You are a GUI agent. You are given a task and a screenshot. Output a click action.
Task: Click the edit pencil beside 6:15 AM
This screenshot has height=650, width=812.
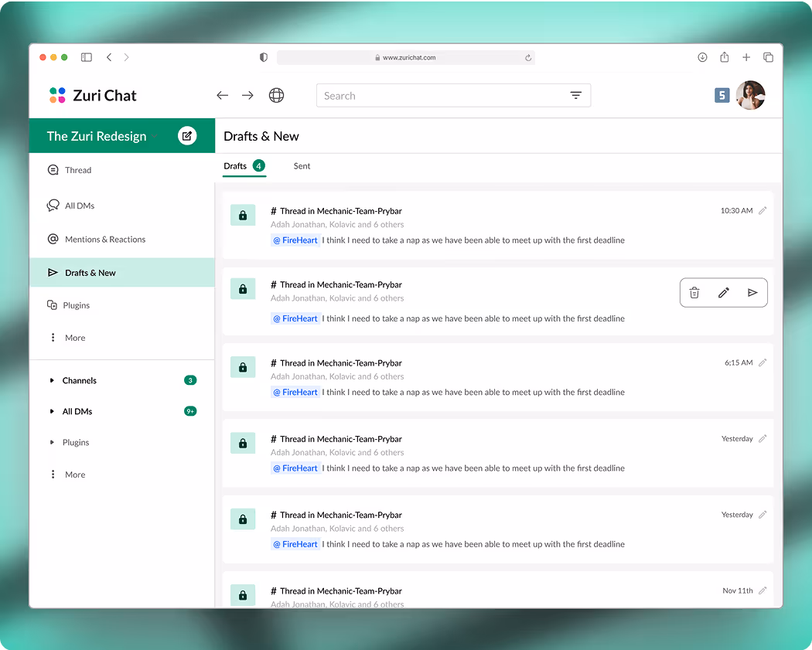click(763, 362)
